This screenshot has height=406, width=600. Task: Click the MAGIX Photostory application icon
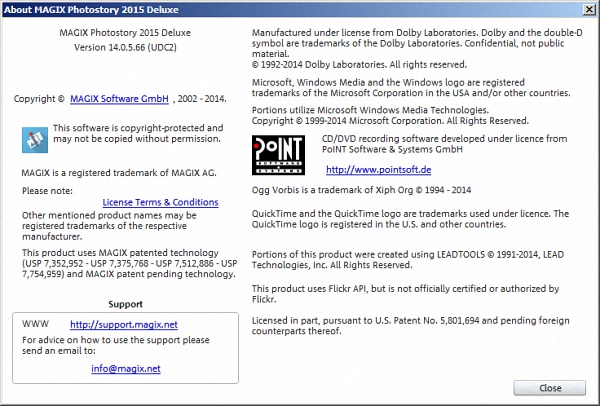(x=35, y=140)
